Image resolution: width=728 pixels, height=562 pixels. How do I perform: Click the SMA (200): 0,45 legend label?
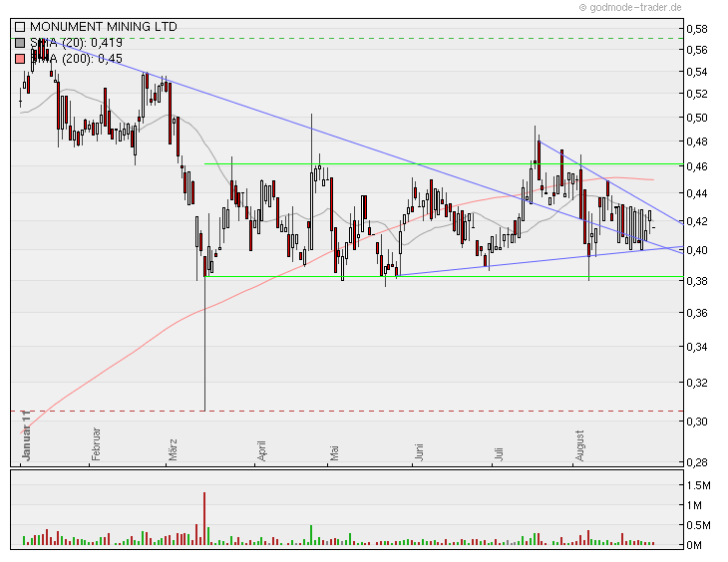pyautogui.click(x=76, y=59)
